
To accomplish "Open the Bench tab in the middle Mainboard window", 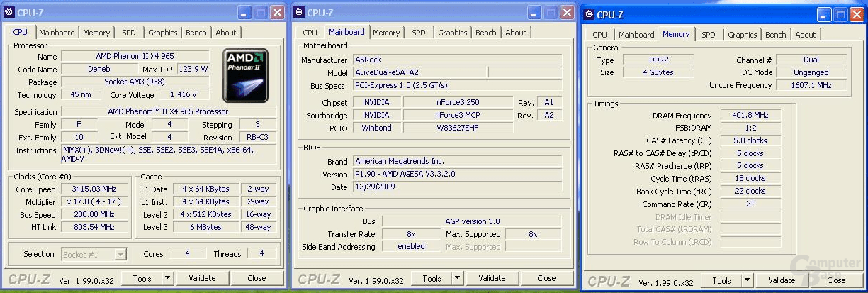I will coord(486,33).
